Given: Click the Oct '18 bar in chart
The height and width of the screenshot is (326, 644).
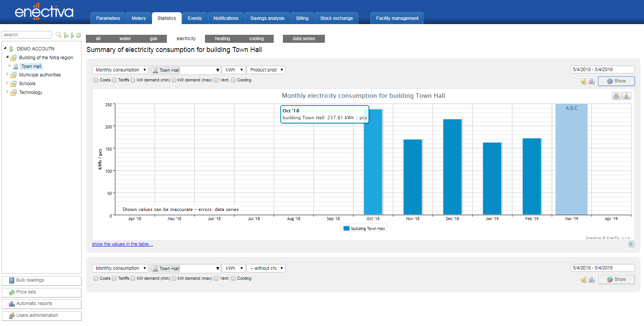Looking at the screenshot, I should coord(373,164).
